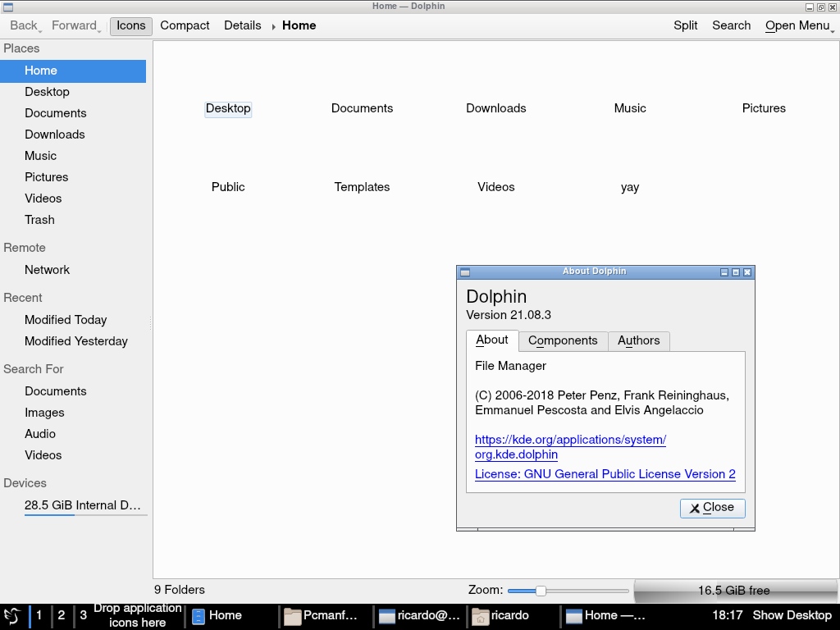Switch to Details view mode

(x=243, y=25)
